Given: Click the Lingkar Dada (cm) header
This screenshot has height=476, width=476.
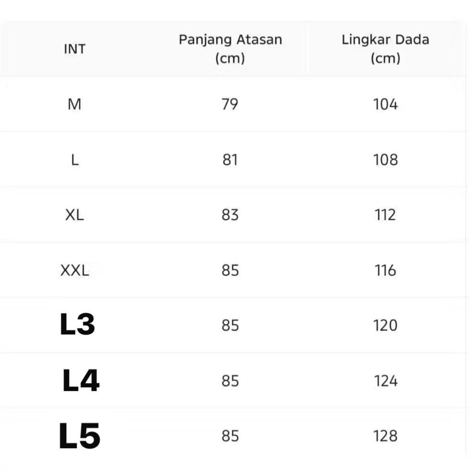Looking at the screenshot, I should point(385,49).
